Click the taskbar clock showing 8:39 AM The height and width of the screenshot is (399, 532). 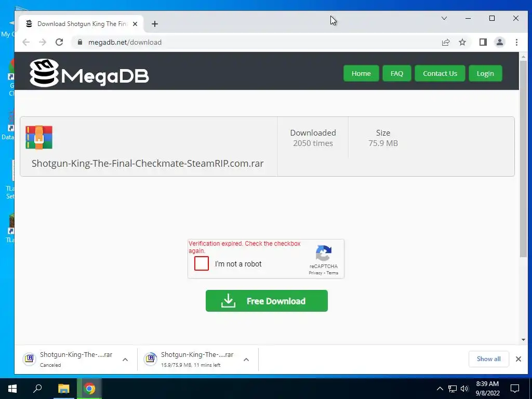[487, 389]
